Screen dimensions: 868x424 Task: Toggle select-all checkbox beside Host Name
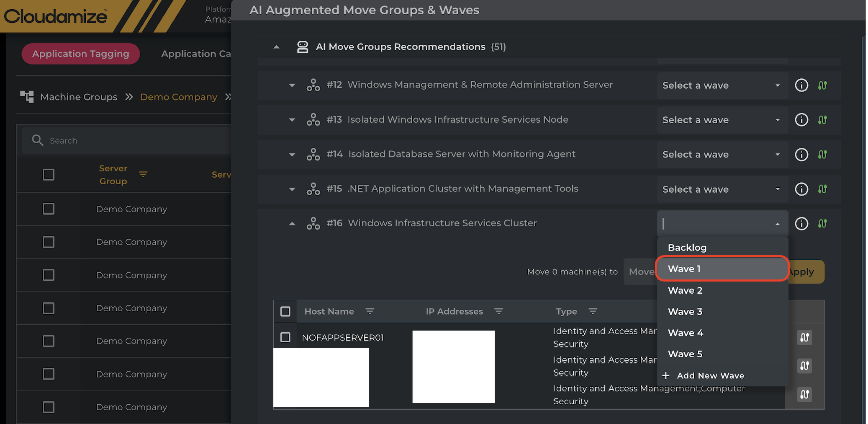tap(285, 311)
